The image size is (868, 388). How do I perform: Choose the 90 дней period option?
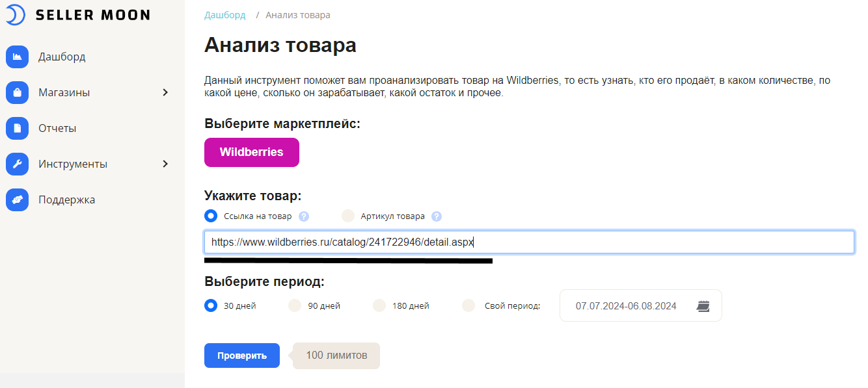[x=295, y=305]
